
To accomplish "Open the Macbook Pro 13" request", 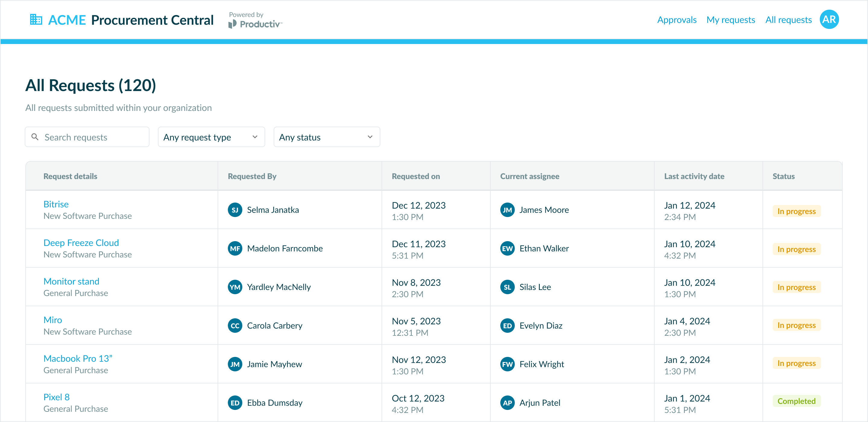I will click(78, 359).
